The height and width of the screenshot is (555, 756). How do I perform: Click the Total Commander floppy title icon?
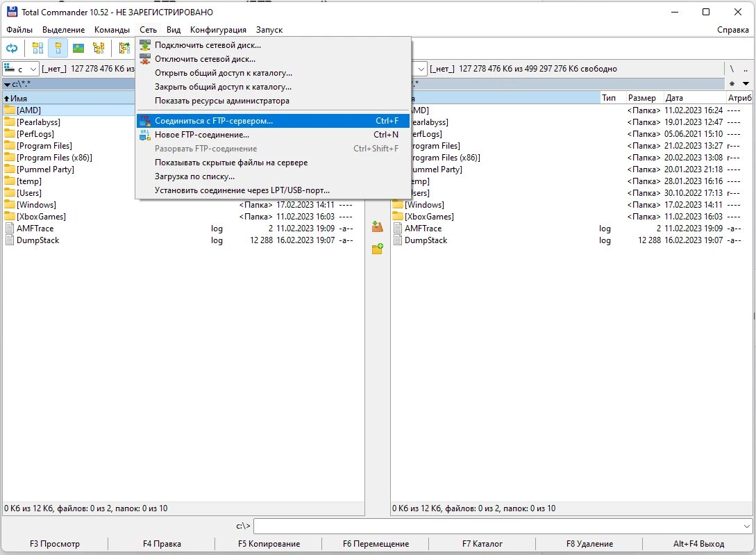point(12,12)
